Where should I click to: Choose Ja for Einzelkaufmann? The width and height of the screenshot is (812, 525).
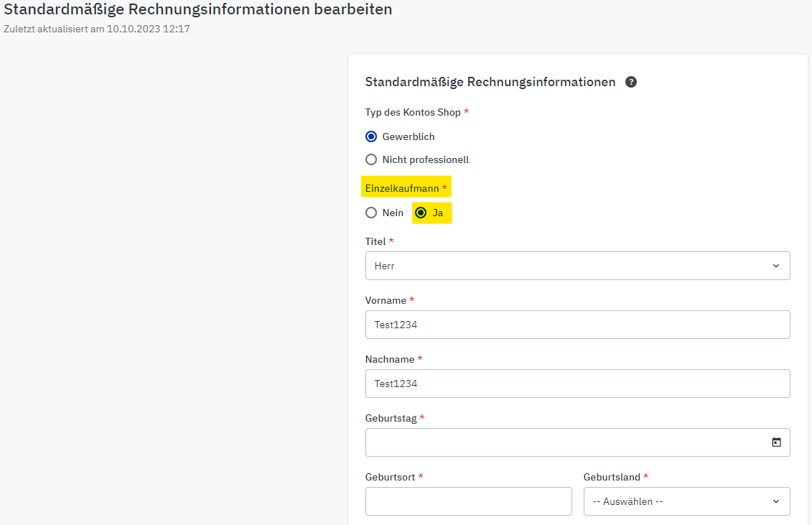pos(421,213)
